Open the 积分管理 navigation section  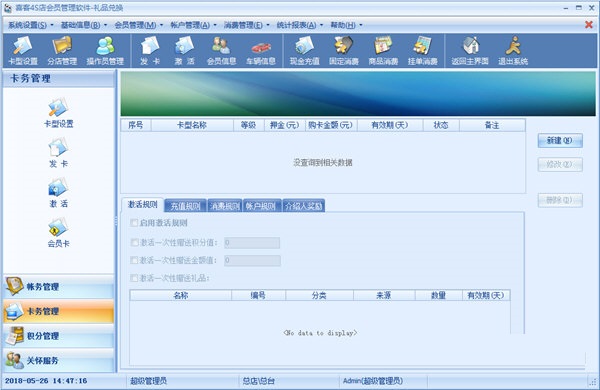pyautogui.click(x=59, y=336)
